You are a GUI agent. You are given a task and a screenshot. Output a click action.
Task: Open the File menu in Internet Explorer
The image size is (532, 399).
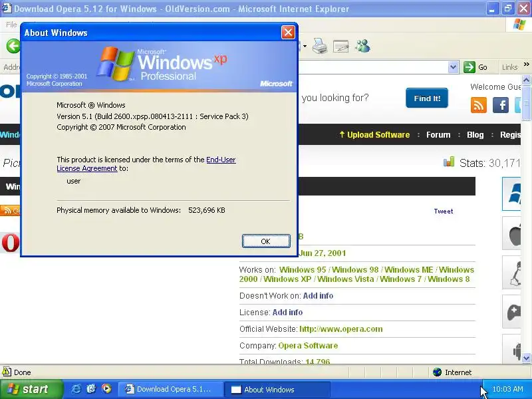click(11, 25)
